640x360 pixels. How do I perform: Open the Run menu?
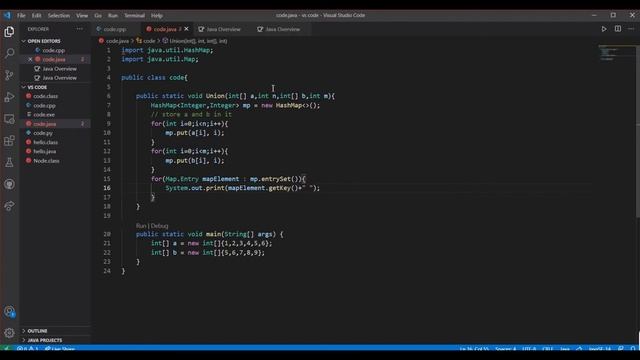[x=113, y=16]
